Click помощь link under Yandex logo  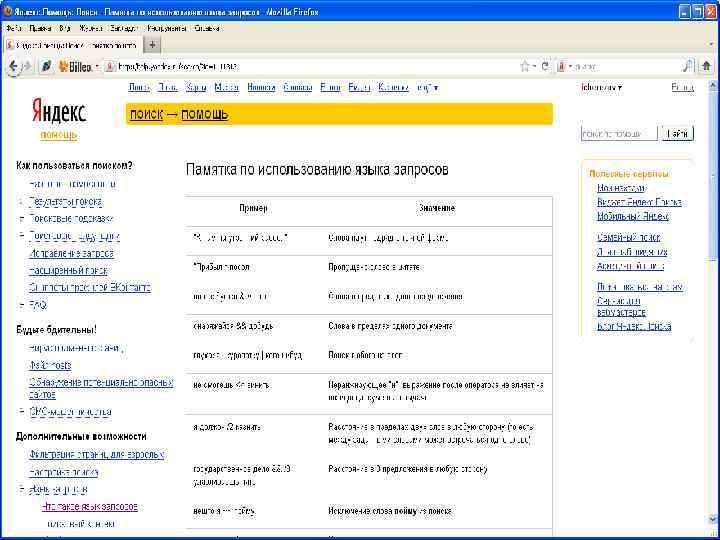[59, 135]
